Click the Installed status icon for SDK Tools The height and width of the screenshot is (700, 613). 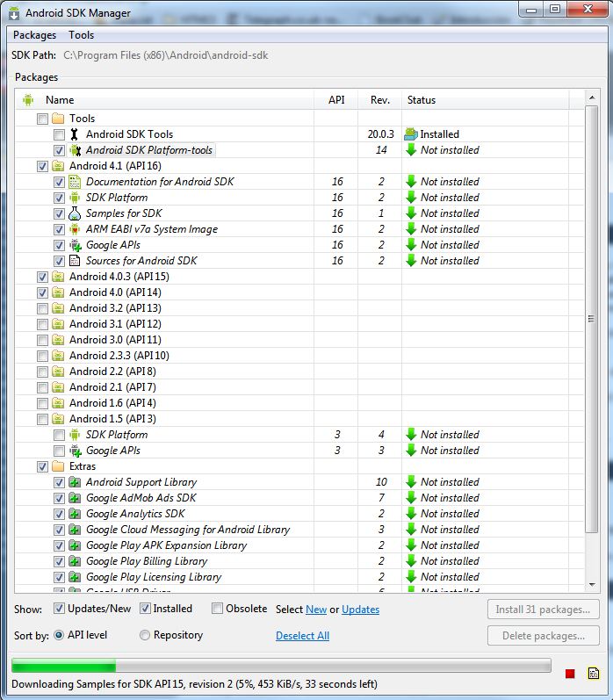411,134
